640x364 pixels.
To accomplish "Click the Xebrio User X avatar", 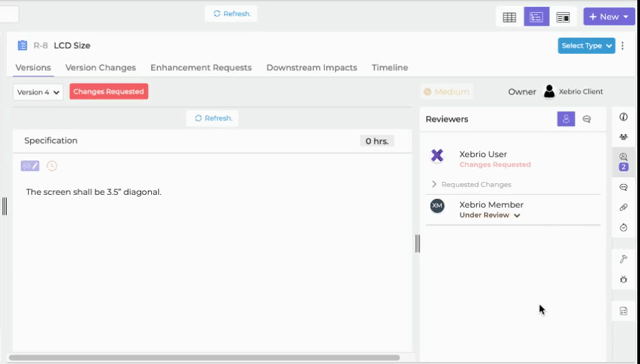I will click(x=437, y=155).
